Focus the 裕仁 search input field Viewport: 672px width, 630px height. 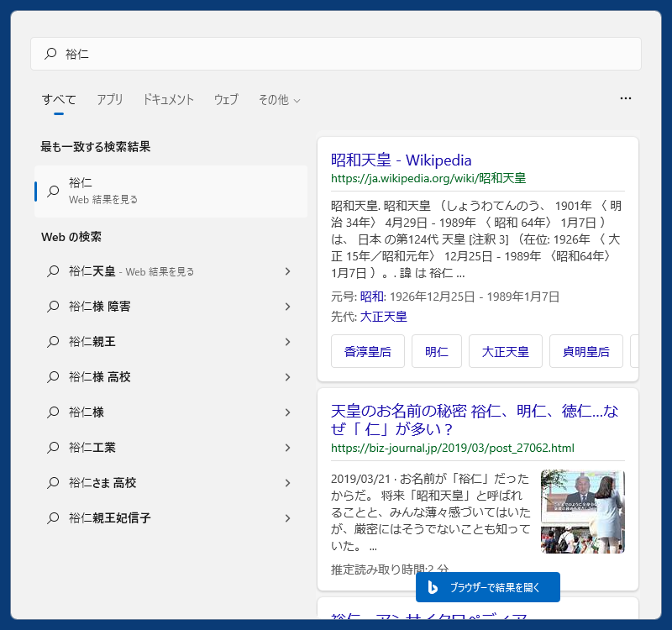pos(336,54)
